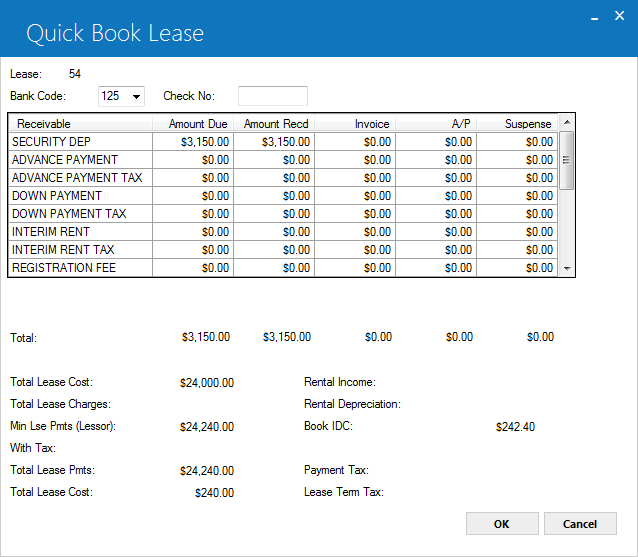Select the Suspense column header
Screen dimensions: 638x557
(517, 124)
